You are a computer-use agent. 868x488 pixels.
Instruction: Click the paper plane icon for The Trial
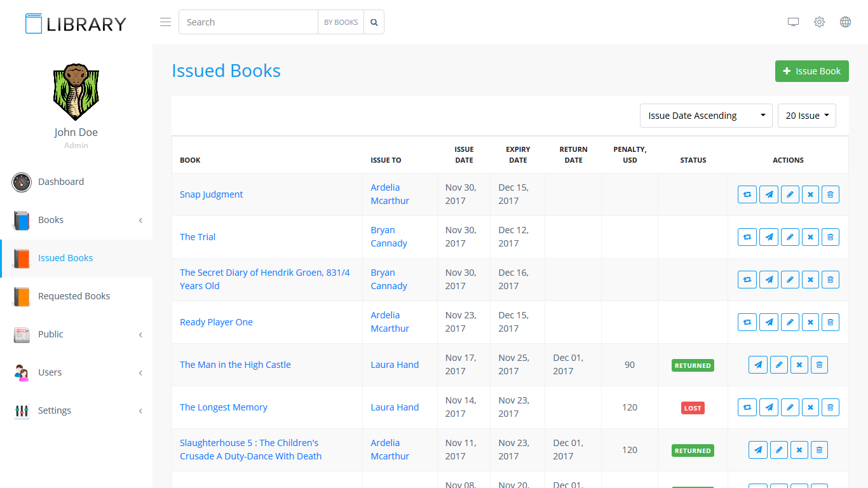(769, 237)
